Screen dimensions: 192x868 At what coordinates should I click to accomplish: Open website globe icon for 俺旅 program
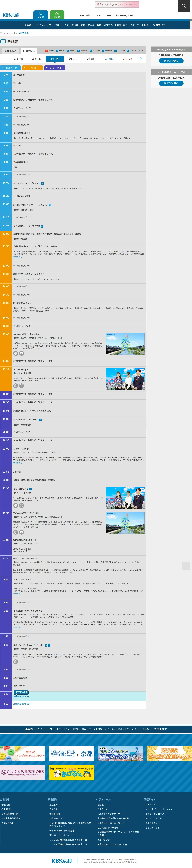(16, 662)
